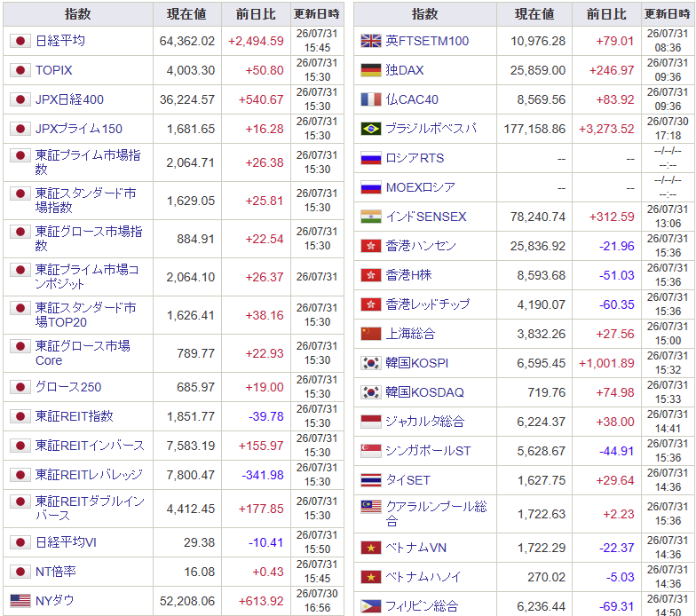
Task: Click the China flag beside 上海総合
Action: point(371,334)
